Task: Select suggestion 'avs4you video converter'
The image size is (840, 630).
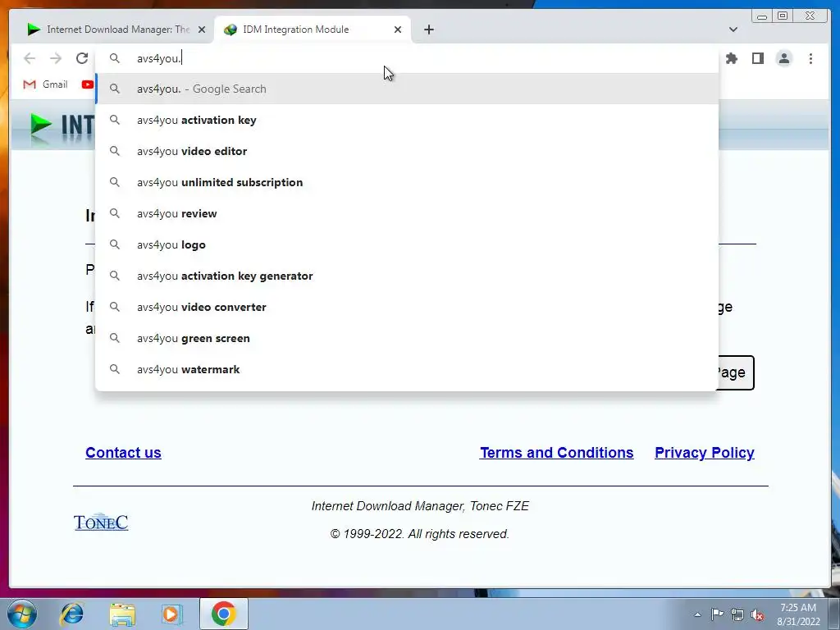Action: 407,307
